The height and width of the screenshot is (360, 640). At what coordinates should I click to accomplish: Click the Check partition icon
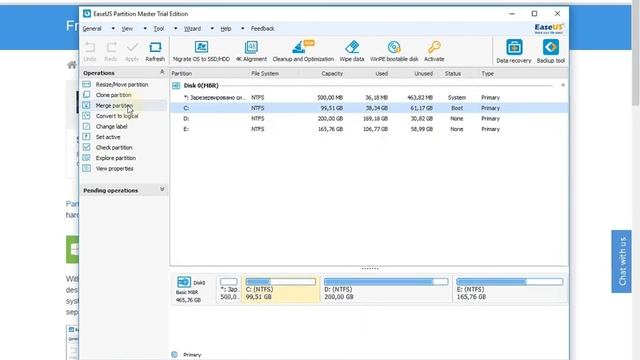[87, 147]
